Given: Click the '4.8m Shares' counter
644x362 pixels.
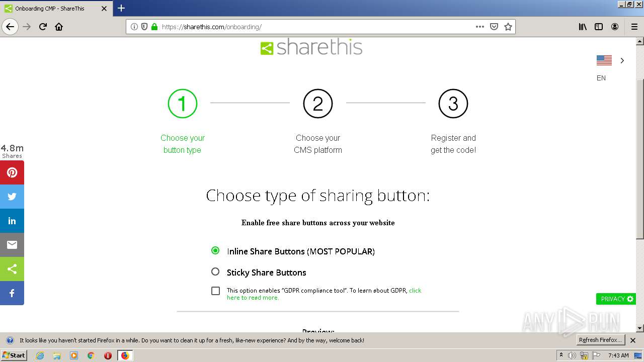Looking at the screenshot, I should 12,151.
